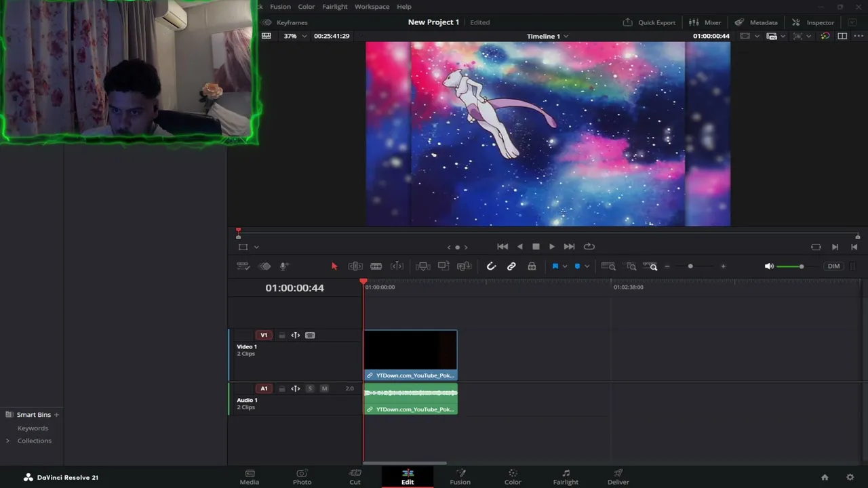
Task: Open the Mixer panel
Action: (x=705, y=22)
